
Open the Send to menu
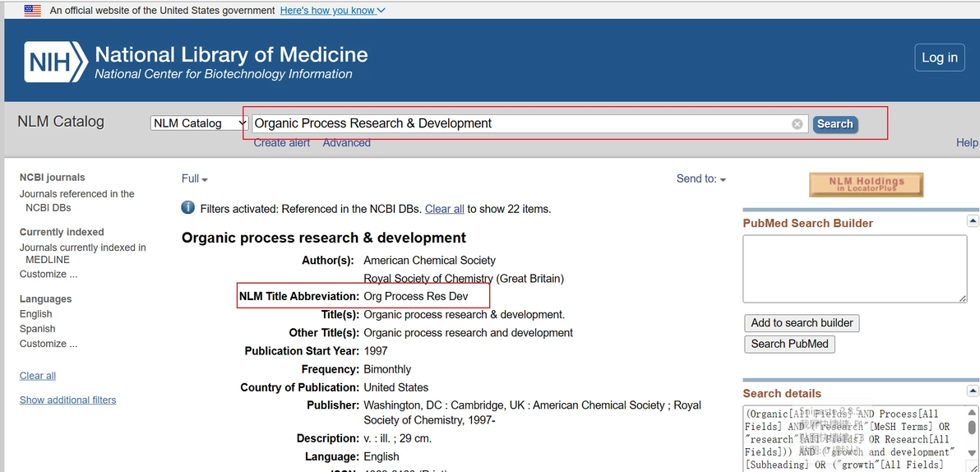coord(701,178)
